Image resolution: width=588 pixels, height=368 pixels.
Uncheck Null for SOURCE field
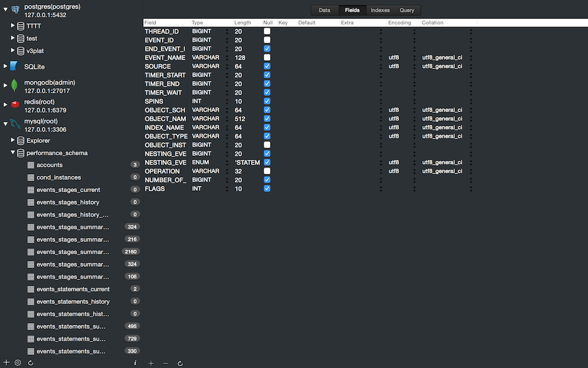click(267, 66)
